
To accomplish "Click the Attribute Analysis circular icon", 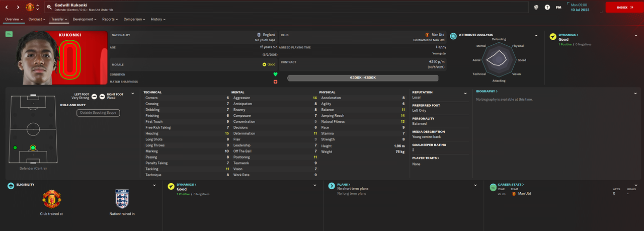I will pyautogui.click(x=453, y=36).
